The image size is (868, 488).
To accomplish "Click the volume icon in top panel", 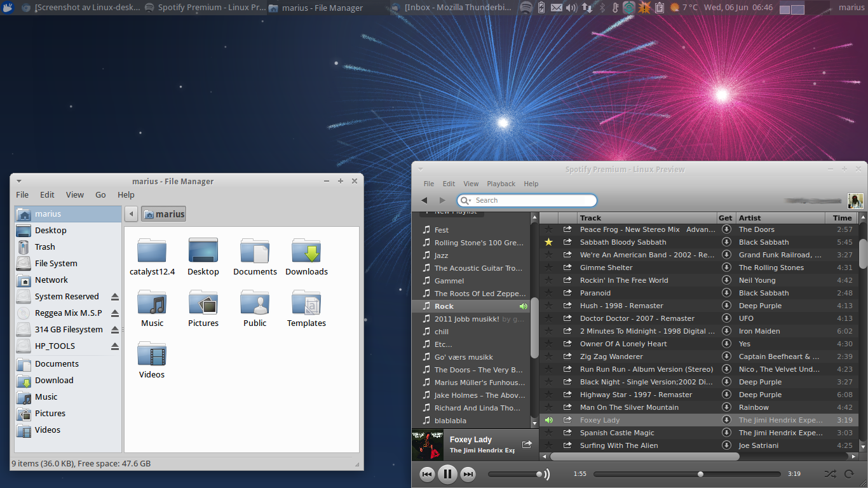I will pyautogui.click(x=571, y=8).
